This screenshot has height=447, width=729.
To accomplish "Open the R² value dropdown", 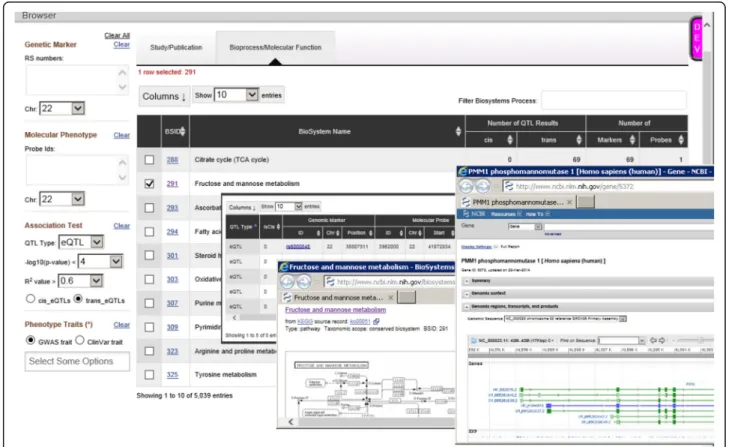I will (80, 281).
